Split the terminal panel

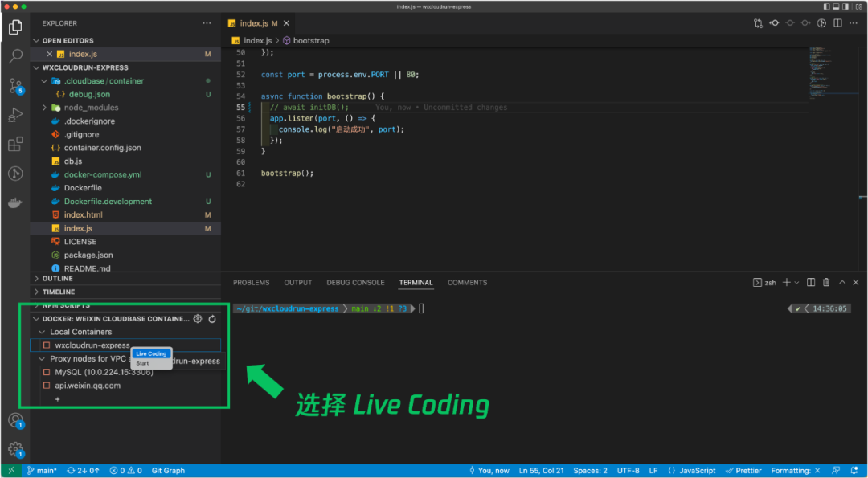[x=811, y=282]
